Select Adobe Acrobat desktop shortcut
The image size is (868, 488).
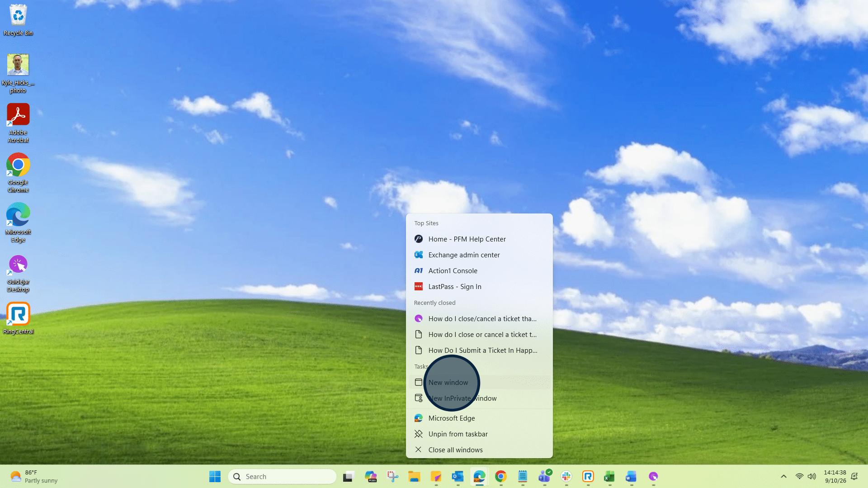(x=18, y=123)
